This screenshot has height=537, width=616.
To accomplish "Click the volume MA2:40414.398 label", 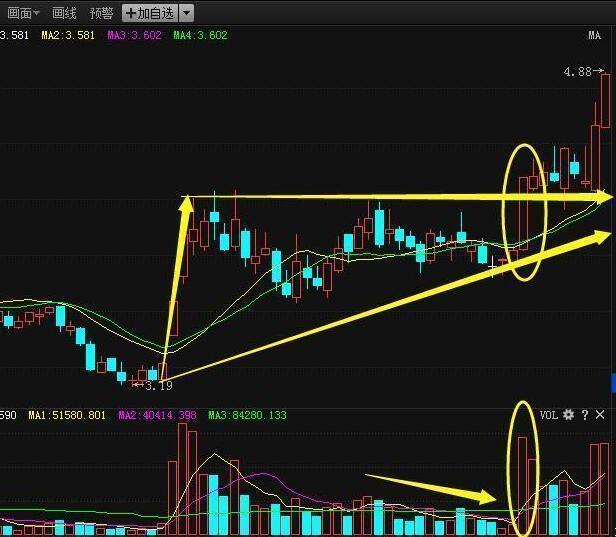I will coord(157,415).
